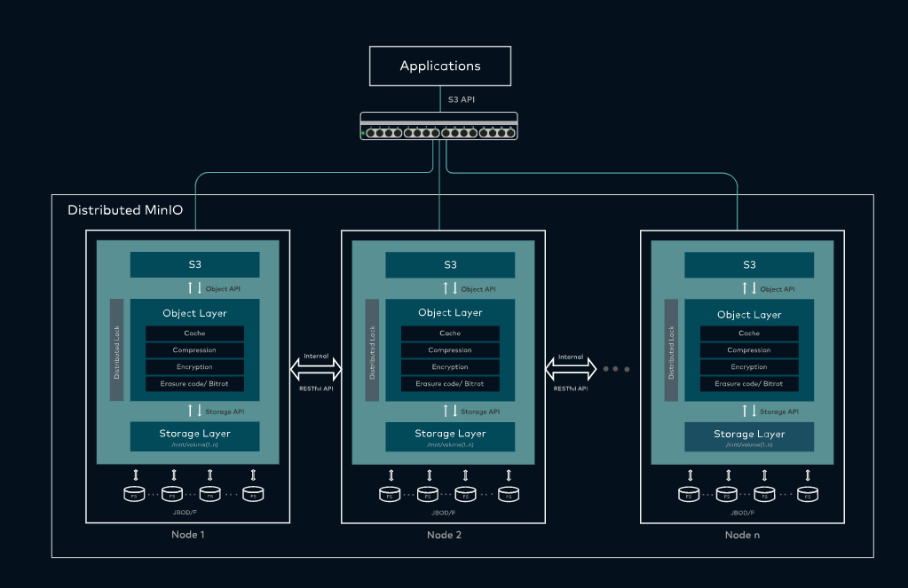Select the S3 box in Node n
Viewport: 908px width, 588px height.
(x=749, y=265)
